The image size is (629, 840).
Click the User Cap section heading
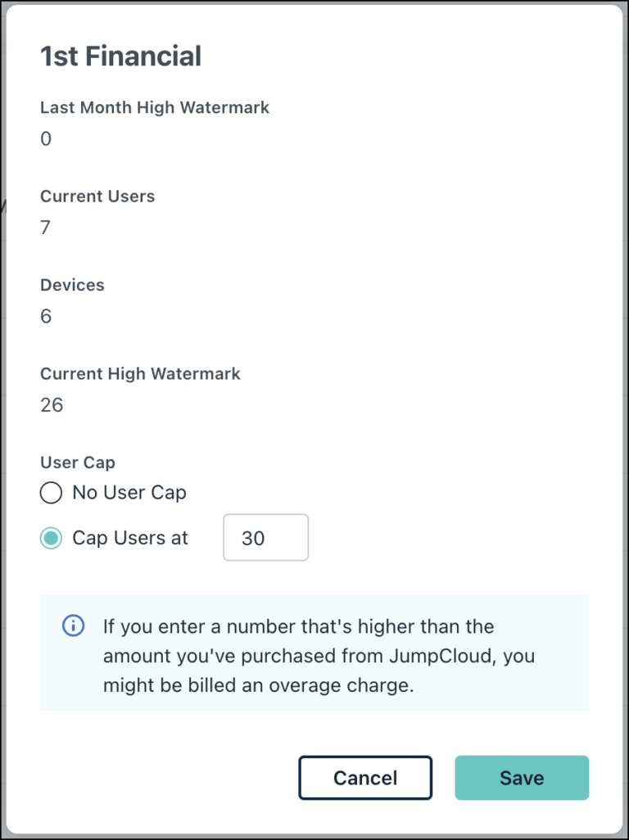[x=77, y=463]
